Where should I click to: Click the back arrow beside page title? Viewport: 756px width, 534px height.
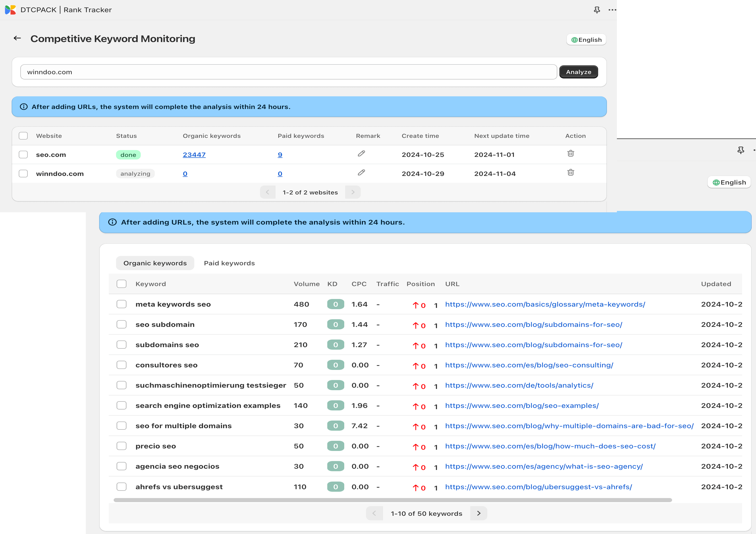coord(17,38)
